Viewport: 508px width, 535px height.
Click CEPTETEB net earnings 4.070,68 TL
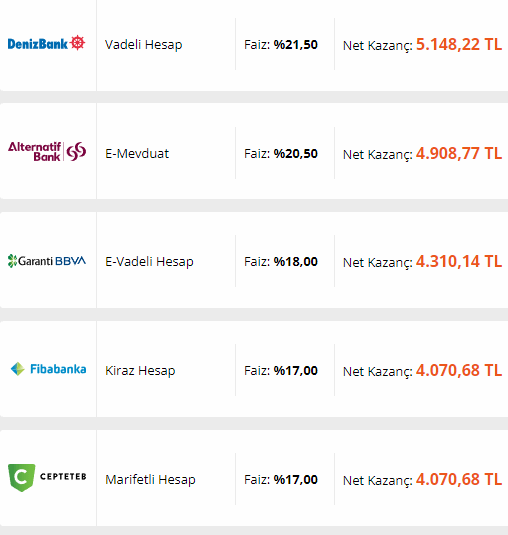point(459,479)
